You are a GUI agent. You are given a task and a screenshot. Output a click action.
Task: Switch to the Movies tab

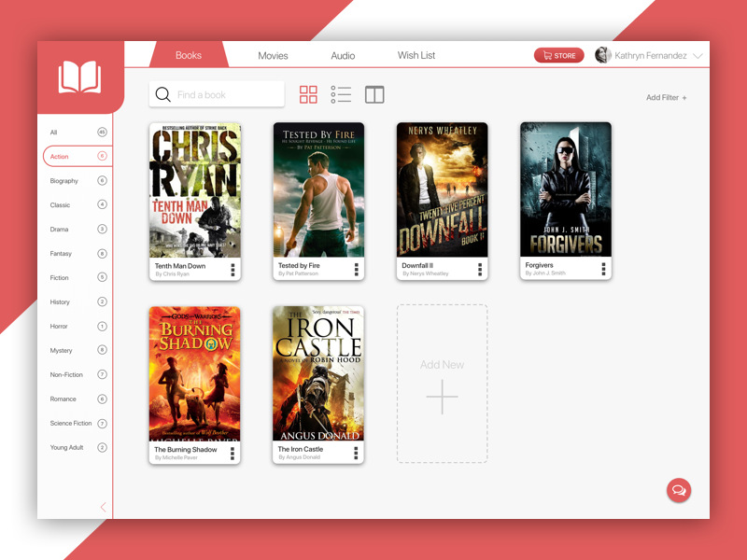(273, 56)
